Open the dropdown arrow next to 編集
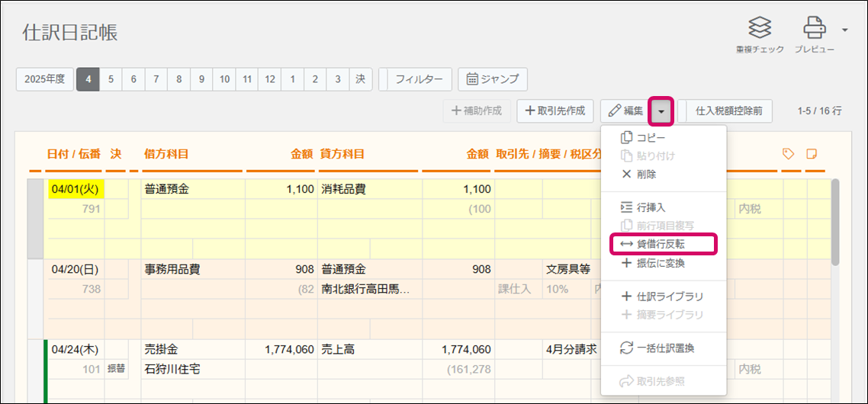 coord(661,111)
